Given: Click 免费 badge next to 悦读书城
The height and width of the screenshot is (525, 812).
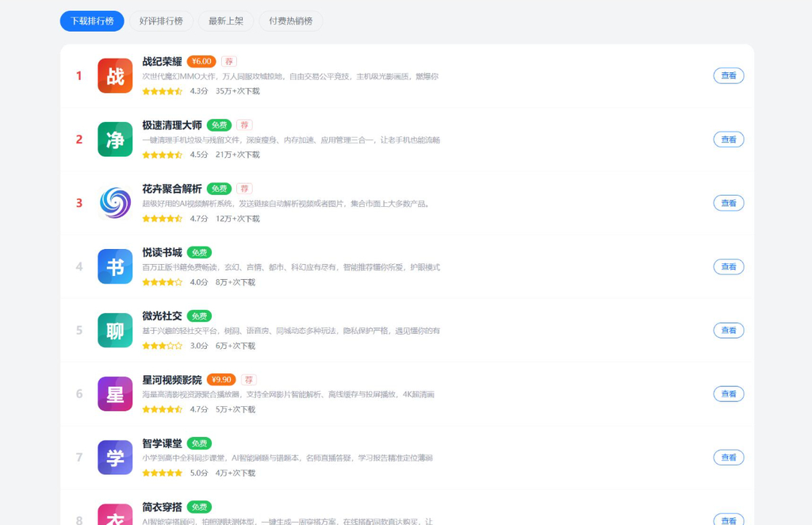Looking at the screenshot, I should (x=199, y=253).
